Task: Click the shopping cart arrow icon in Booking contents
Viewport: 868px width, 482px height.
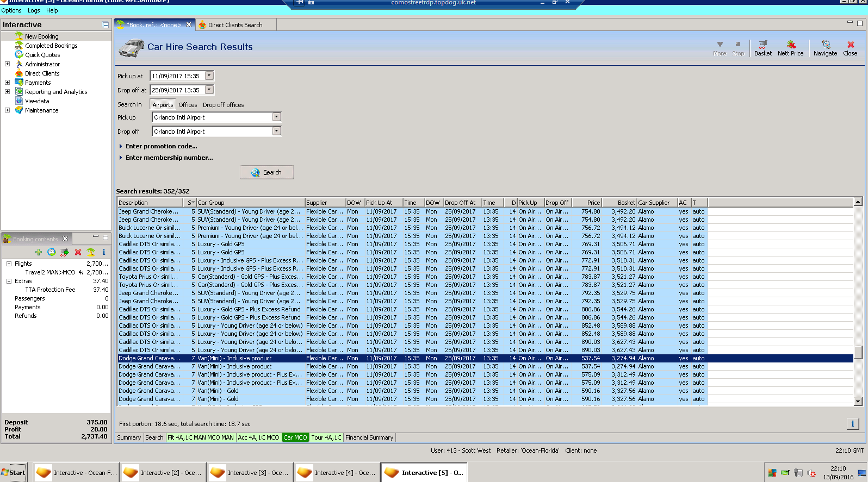Action: point(65,252)
